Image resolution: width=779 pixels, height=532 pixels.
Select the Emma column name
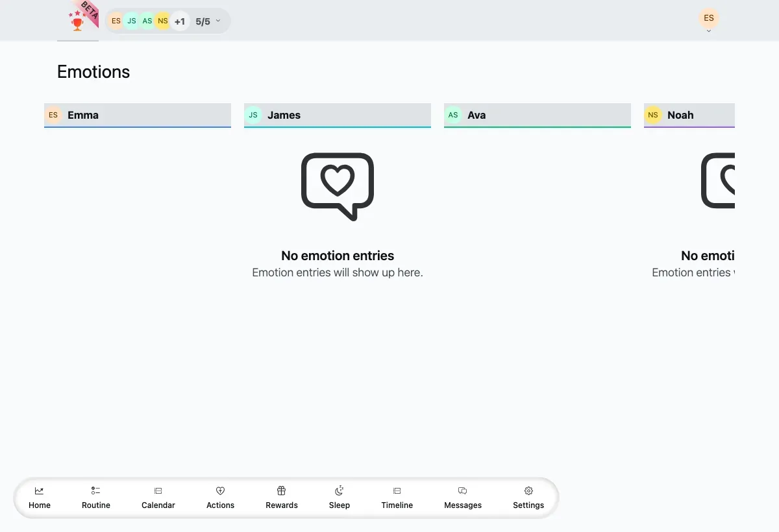(83, 115)
